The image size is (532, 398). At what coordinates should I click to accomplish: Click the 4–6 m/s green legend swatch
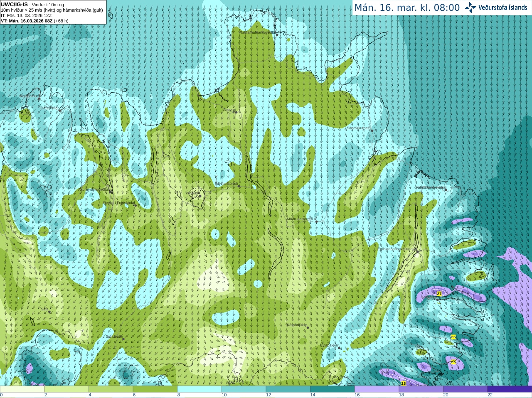[111, 389]
